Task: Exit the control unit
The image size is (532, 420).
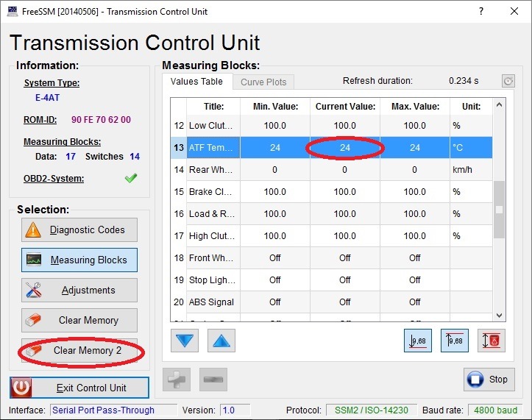Action: [79, 388]
